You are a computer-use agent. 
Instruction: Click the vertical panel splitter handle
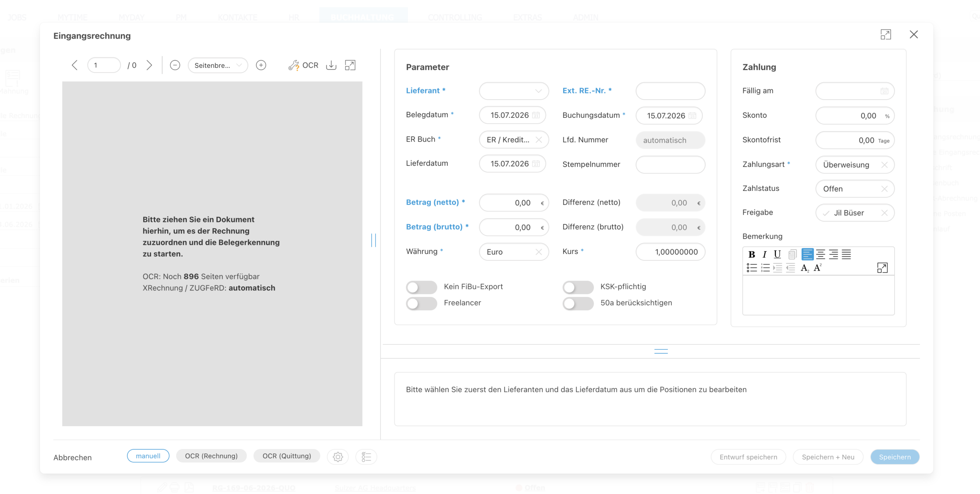(374, 240)
